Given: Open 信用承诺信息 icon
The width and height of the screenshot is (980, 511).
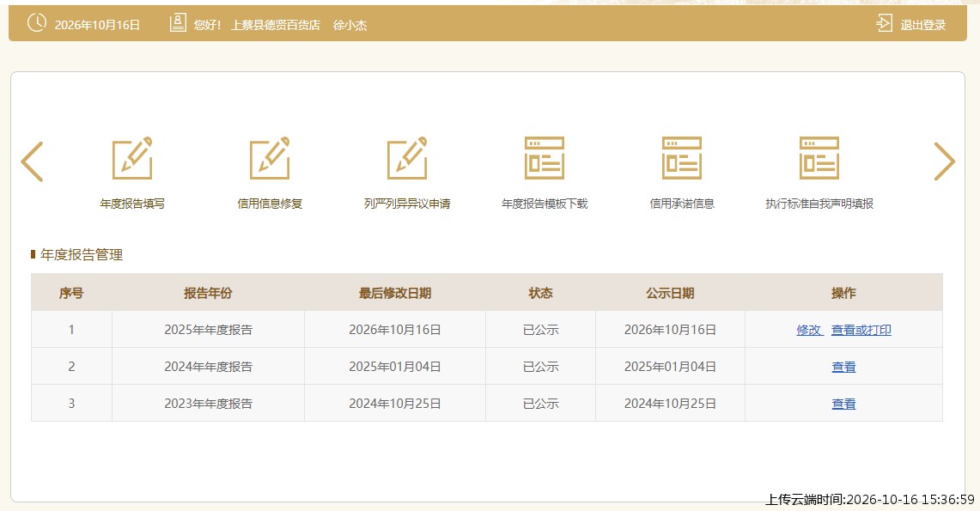Looking at the screenshot, I should click(682, 158).
